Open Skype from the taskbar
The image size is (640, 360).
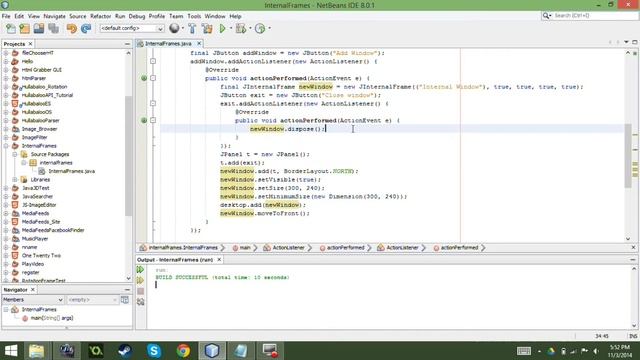coord(154,351)
